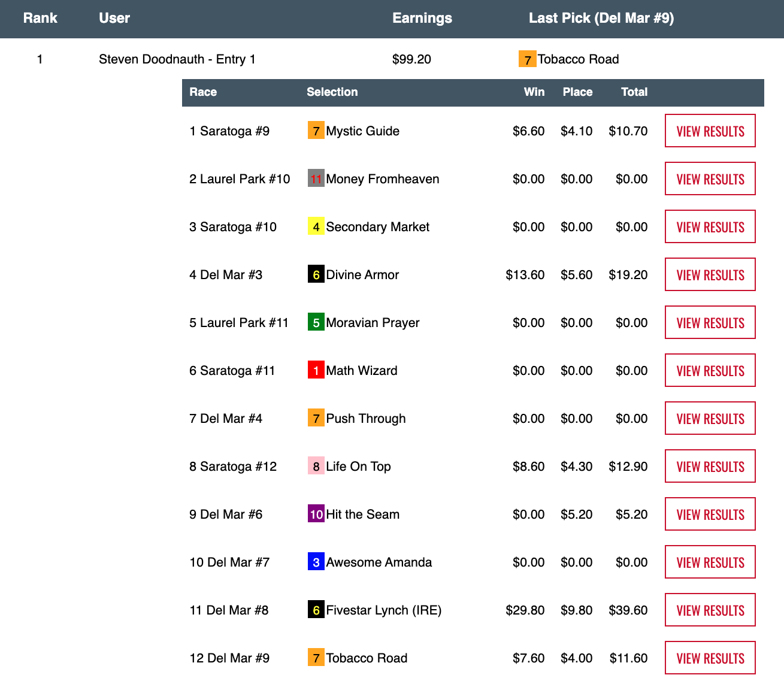Click the orange 7 badge for Mystic Guide
Viewport: 784px width, 681px height.
coord(316,131)
